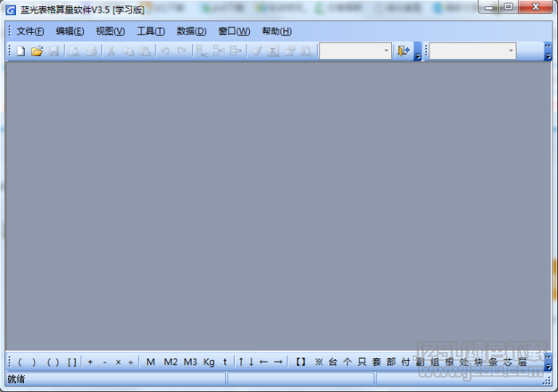Insert the t (ton) unit

click(225, 362)
